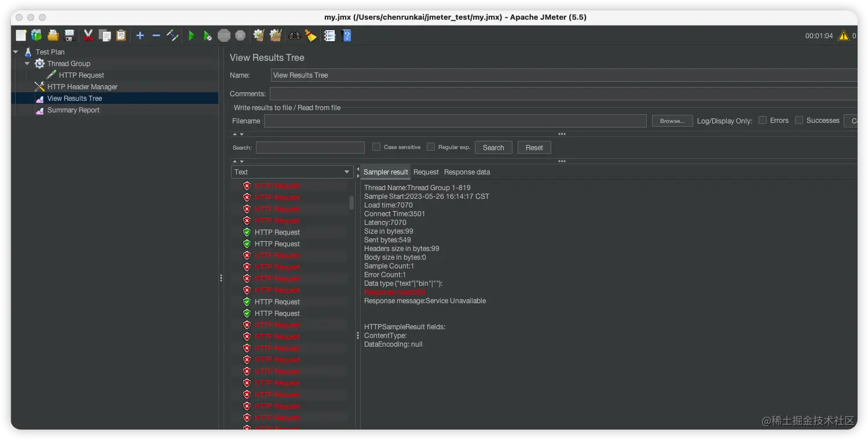Image resolution: width=868 pixels, height=440 pixels.
Task: Open the Text renderer dropdown
Action: 292,172
